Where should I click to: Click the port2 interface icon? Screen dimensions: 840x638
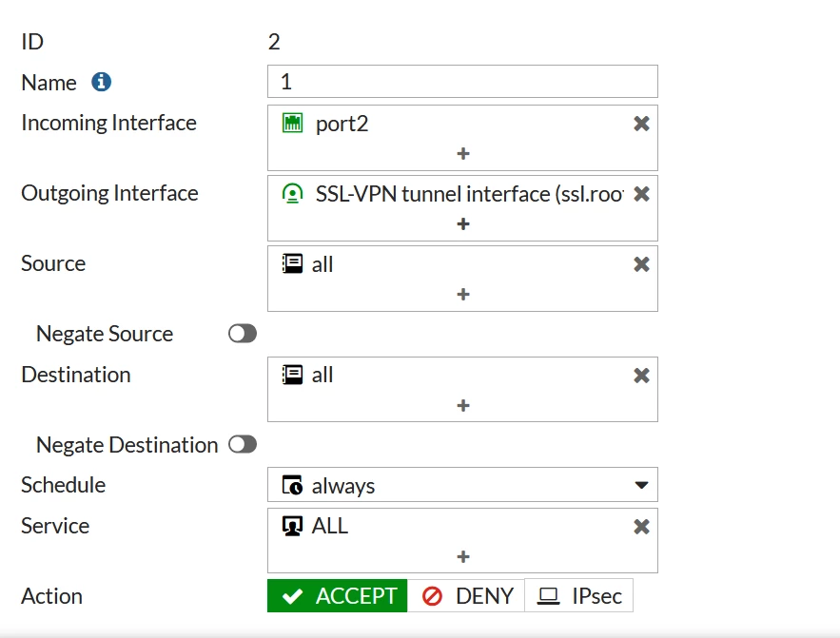292,123
